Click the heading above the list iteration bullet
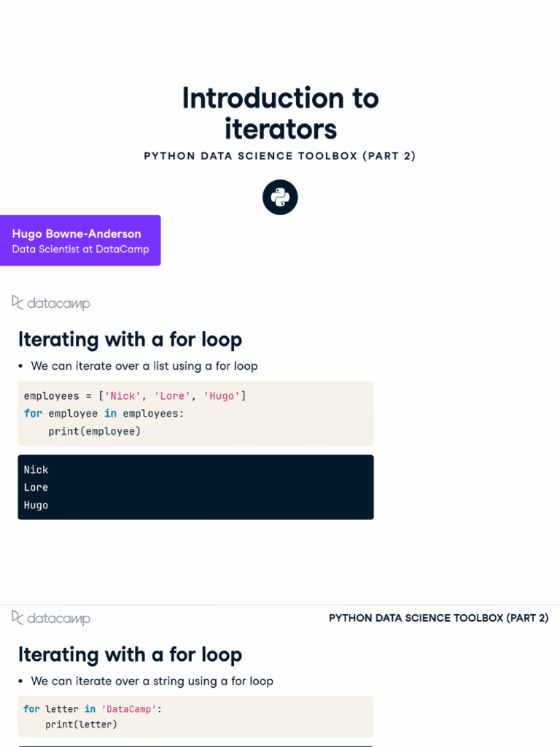 [x=130, y=339]
